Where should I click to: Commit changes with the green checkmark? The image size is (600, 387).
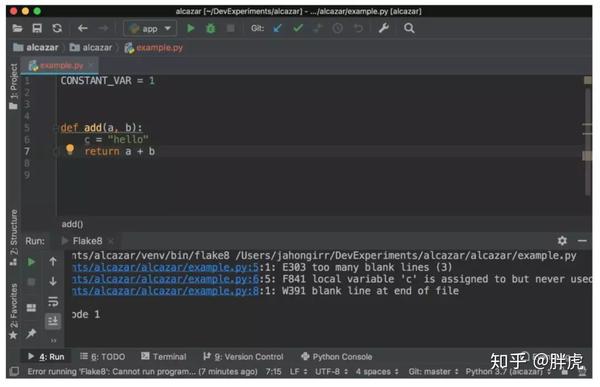pos(298,28)
